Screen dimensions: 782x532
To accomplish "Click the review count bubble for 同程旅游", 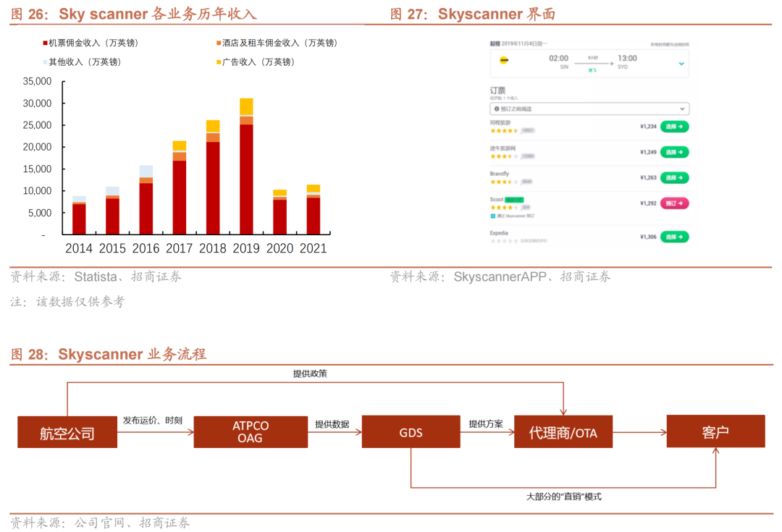I will [528, 130].
